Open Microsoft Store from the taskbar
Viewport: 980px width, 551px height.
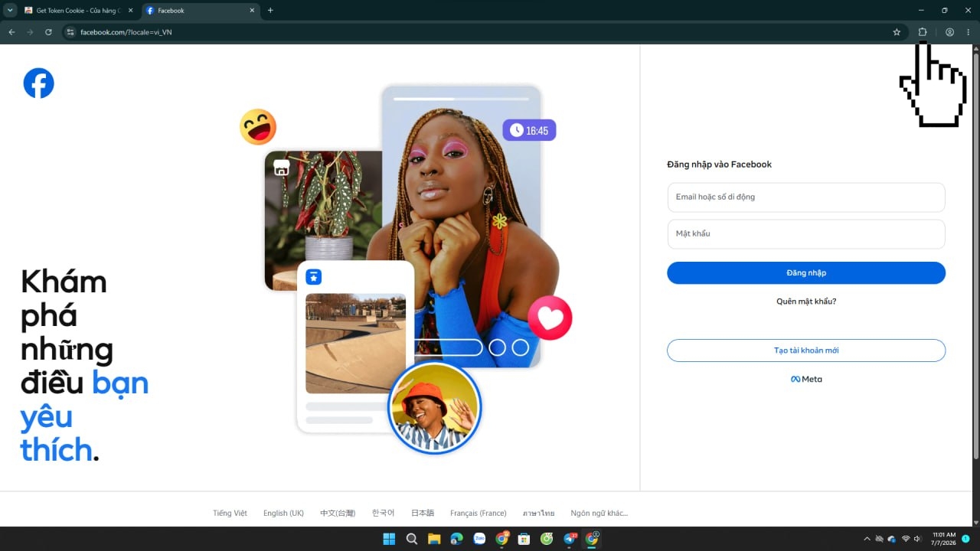[x=524, y=539]
